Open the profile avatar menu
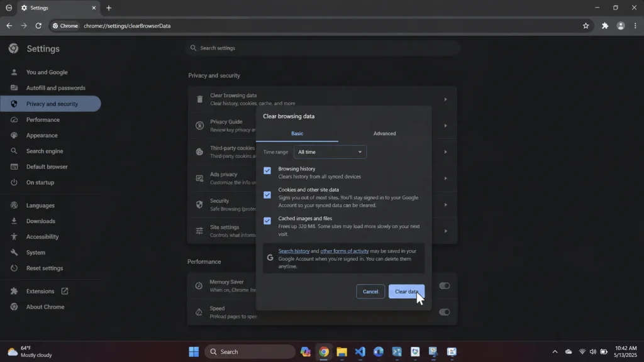 point(621,26)
